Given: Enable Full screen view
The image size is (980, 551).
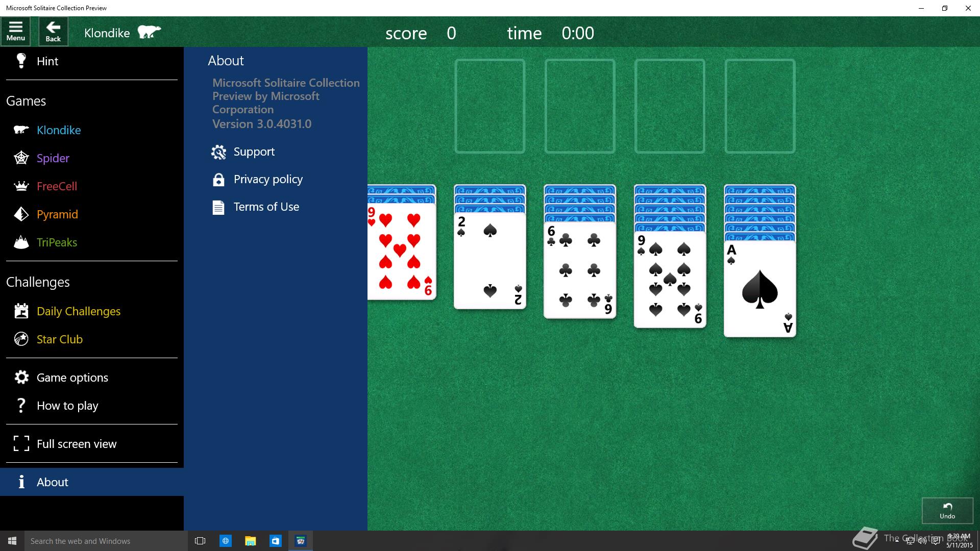Looking at the screenshot, I should (92, 444).
